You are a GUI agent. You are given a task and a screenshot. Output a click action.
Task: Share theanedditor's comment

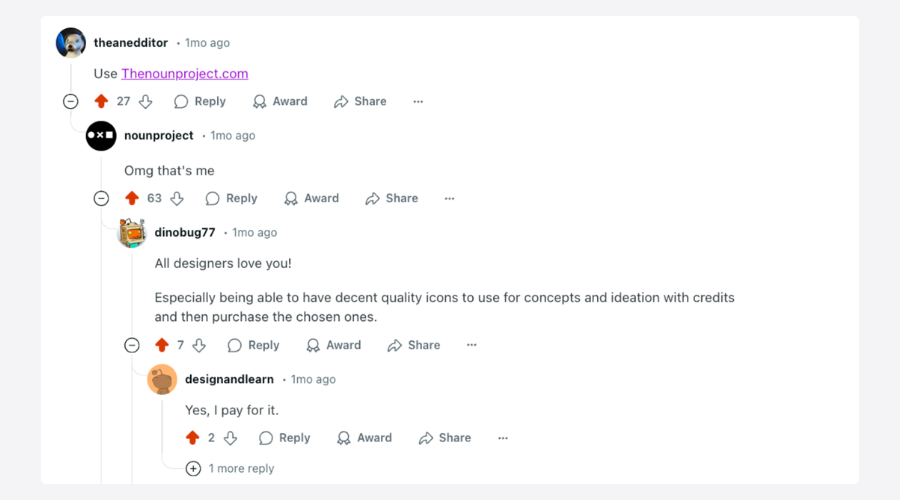coord(360,102)
